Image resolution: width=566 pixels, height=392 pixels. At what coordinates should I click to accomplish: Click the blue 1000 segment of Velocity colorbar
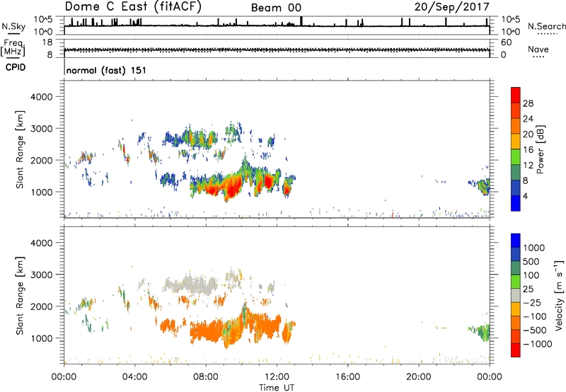pos(516,241)
